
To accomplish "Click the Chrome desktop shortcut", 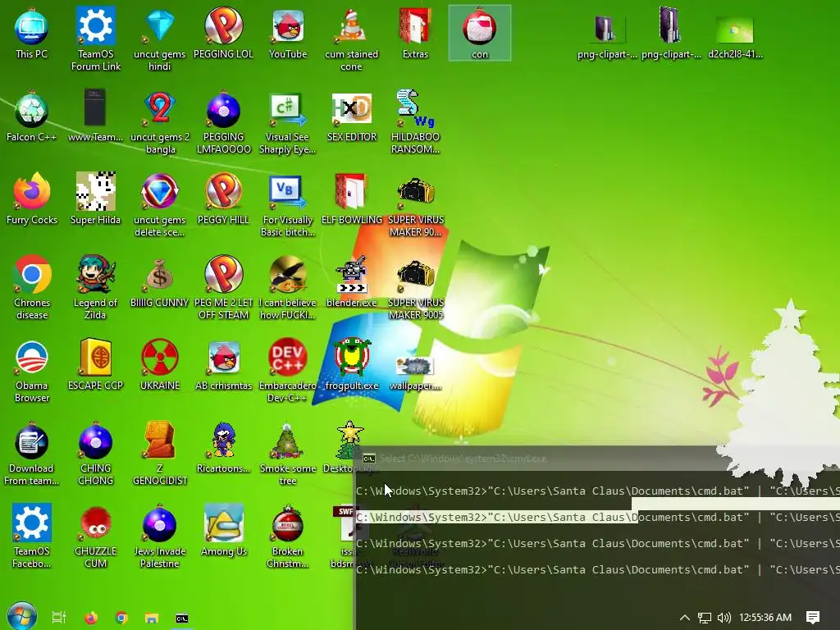I will [x=32, y=274].
